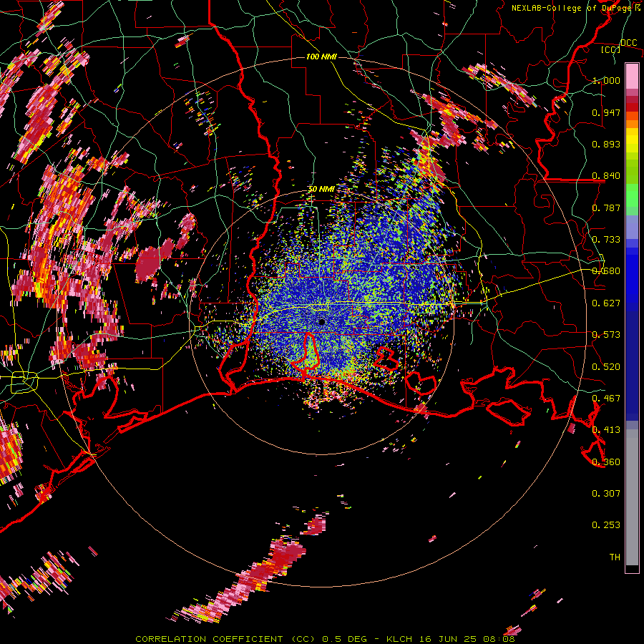Viewport: 644px width, 644px height.
Task: Select the 1.000 legend value
Action: 606,80
